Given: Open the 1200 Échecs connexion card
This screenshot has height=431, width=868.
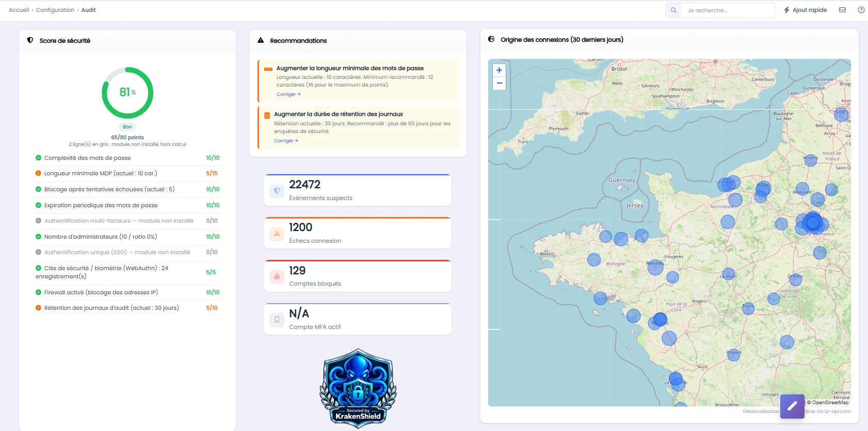Looking at the screenshot, I should 358,233.
